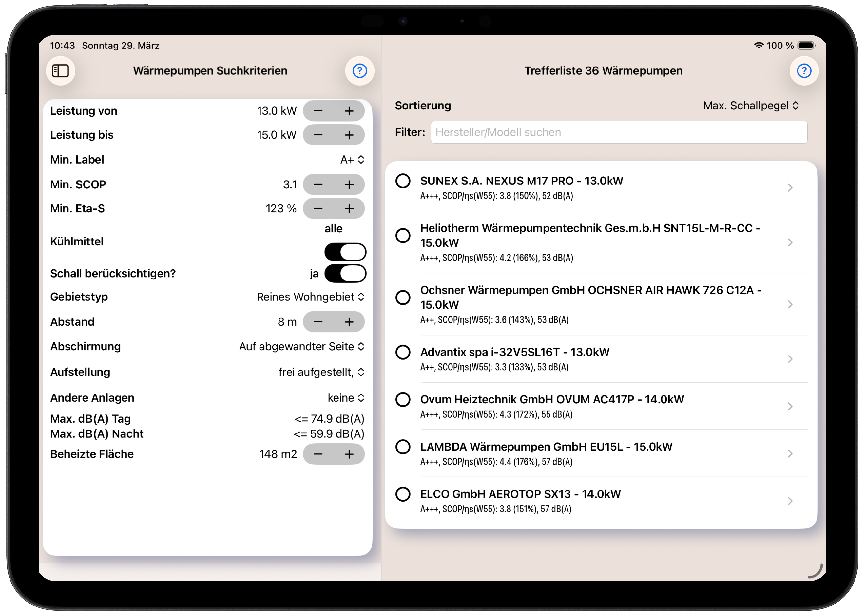
Task: Increase Leistung von with plus
Action: coord(349,111)
